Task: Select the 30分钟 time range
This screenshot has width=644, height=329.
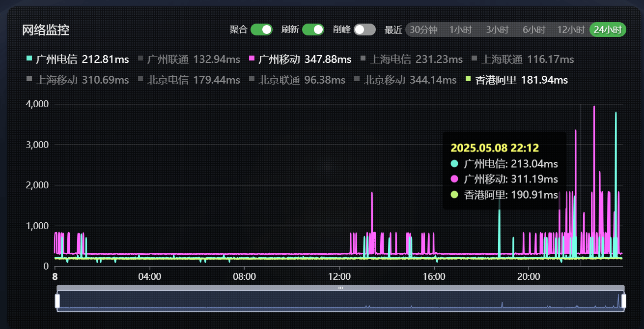Action: coord(423,30)
